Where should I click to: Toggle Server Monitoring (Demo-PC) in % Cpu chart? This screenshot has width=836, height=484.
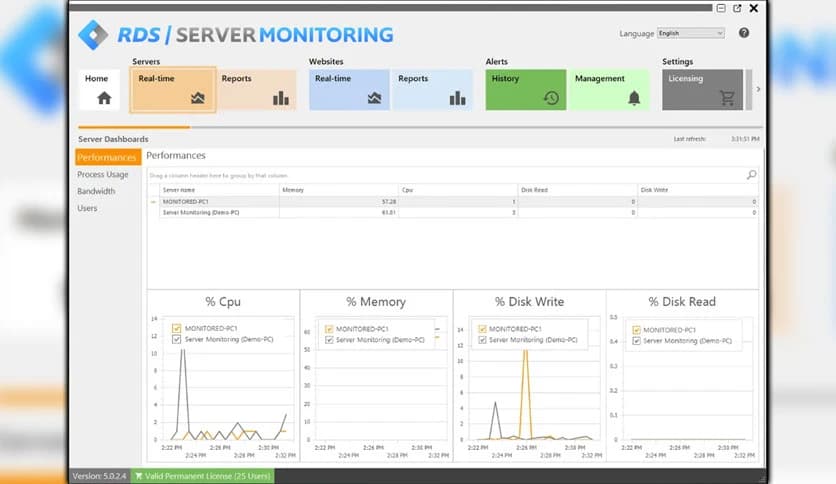pyautogui.click(x=176, y=339)
